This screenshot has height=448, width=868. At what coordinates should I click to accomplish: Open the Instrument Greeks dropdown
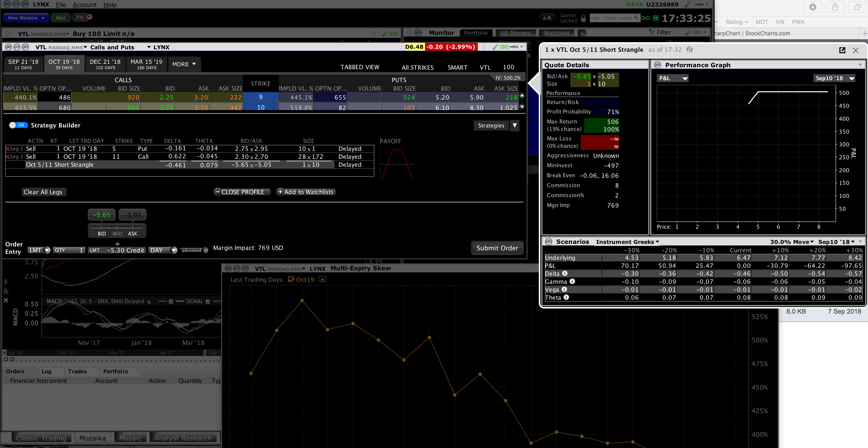[x=627, y=242]
